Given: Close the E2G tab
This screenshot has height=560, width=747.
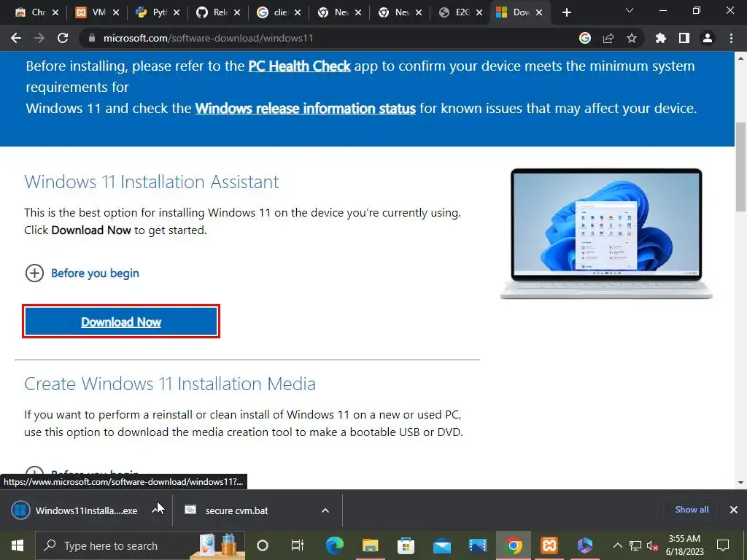Looking at the screenshot, I should [x=479, y=12].
